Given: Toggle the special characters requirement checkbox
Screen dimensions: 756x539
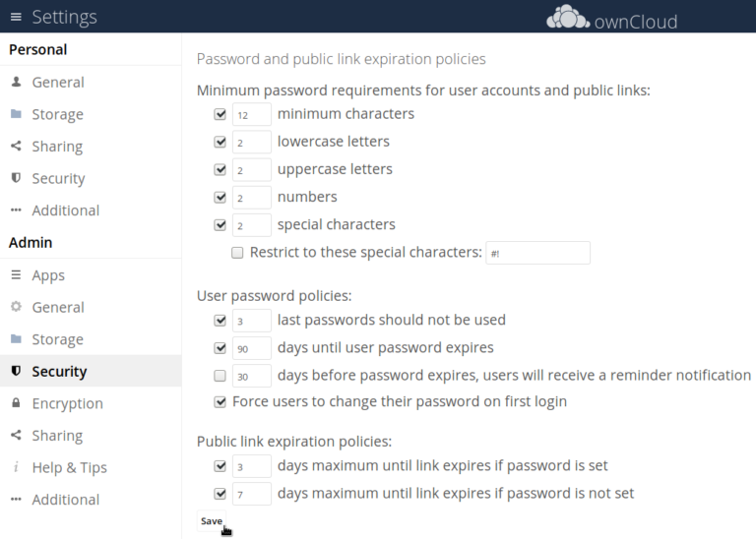Looking at the screenshot, I should [x=220, y=225].
